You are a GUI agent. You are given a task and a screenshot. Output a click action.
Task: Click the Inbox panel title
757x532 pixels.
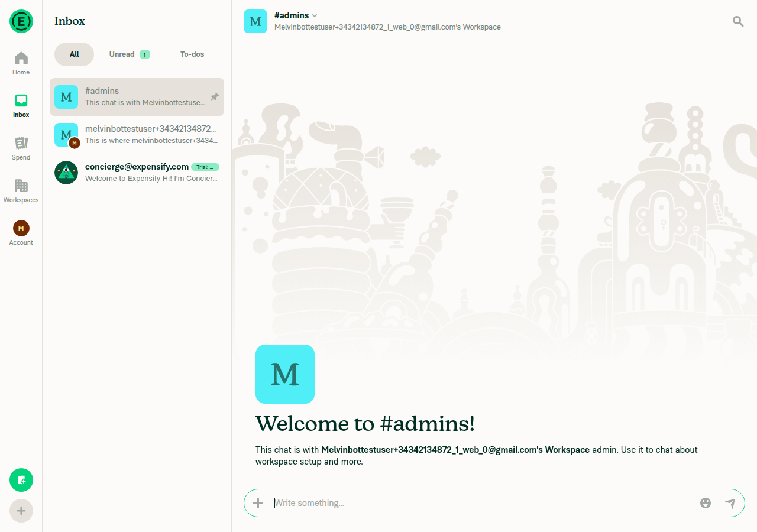coord(70,21)
